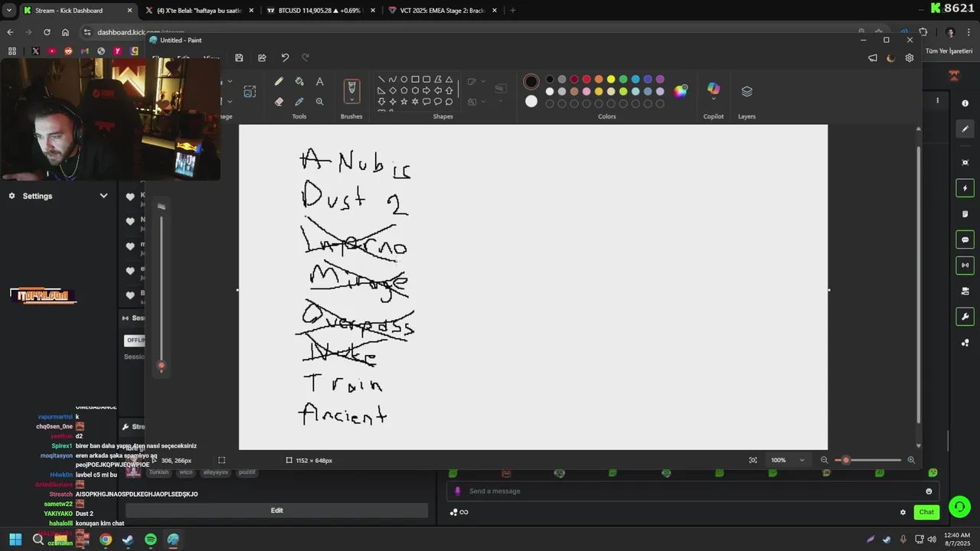This screenshot has width=980, height=551.
Task: Undo the last Paint action
Action: click(285, 57)
